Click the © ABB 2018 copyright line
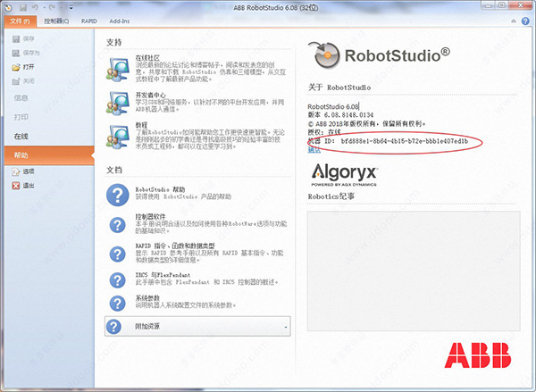This screenshot has width=536, height=392. click(366, 124)
